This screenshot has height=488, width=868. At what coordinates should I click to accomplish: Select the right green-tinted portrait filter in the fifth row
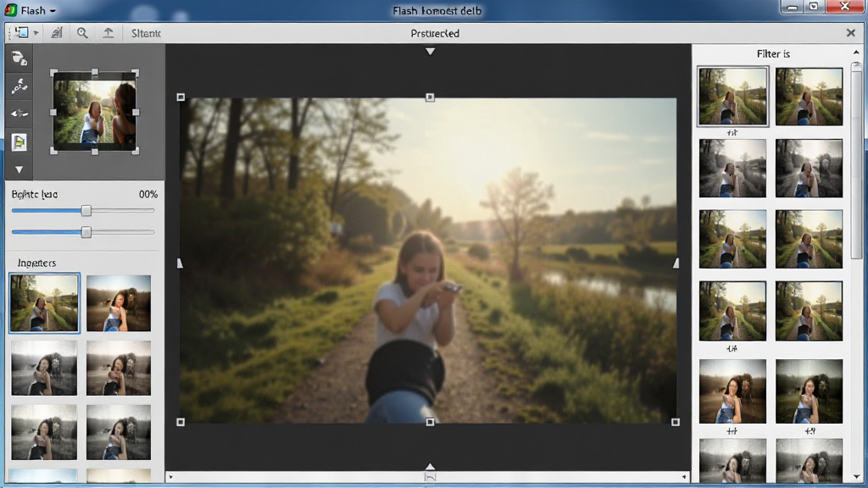(809, 391)
